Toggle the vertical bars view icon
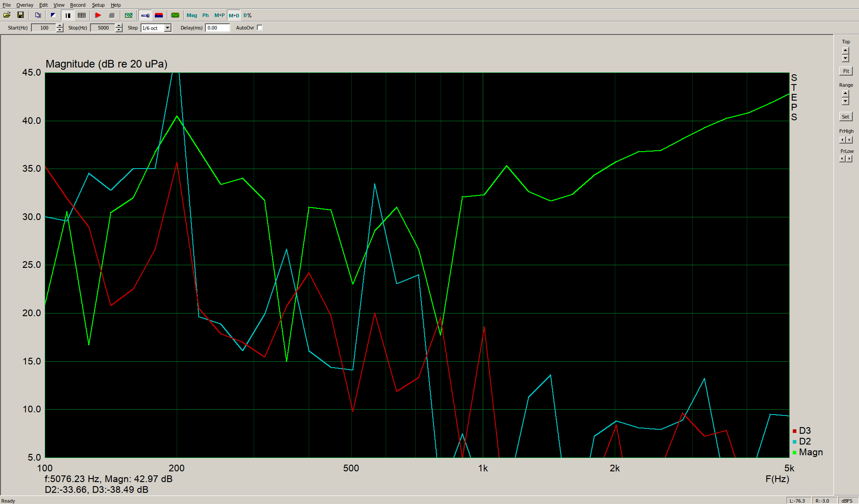The width and height of the screenshot is (859, 504). coord(68,15)
